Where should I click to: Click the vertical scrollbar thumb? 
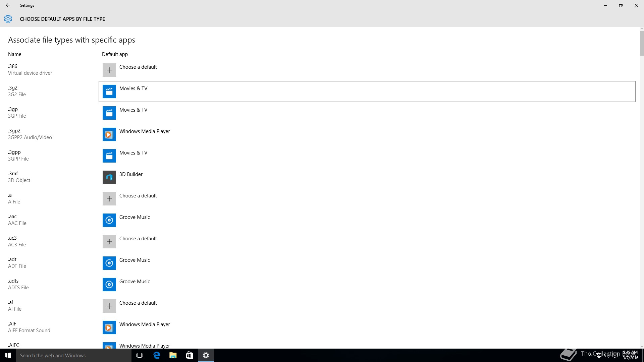coord(642,44)
